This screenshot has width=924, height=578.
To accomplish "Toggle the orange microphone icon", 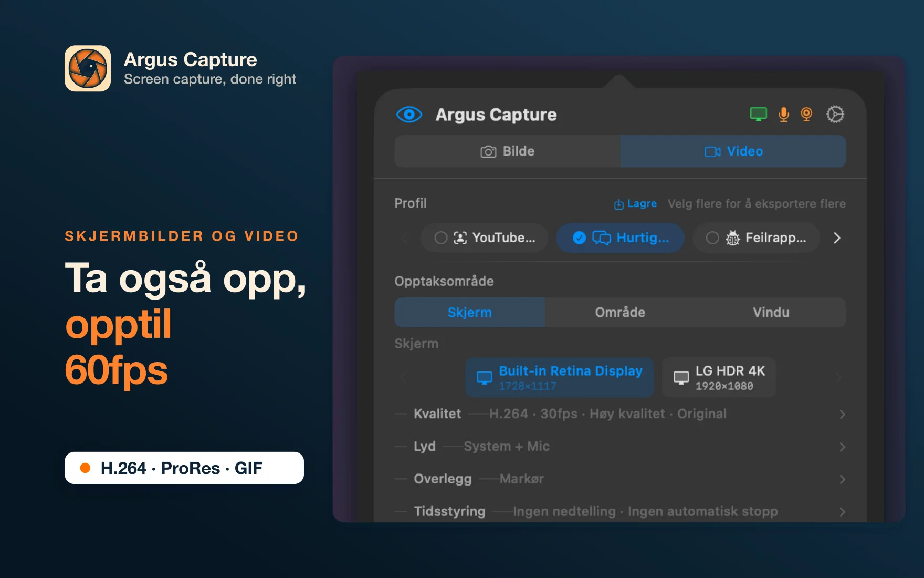I will [784, 114].
